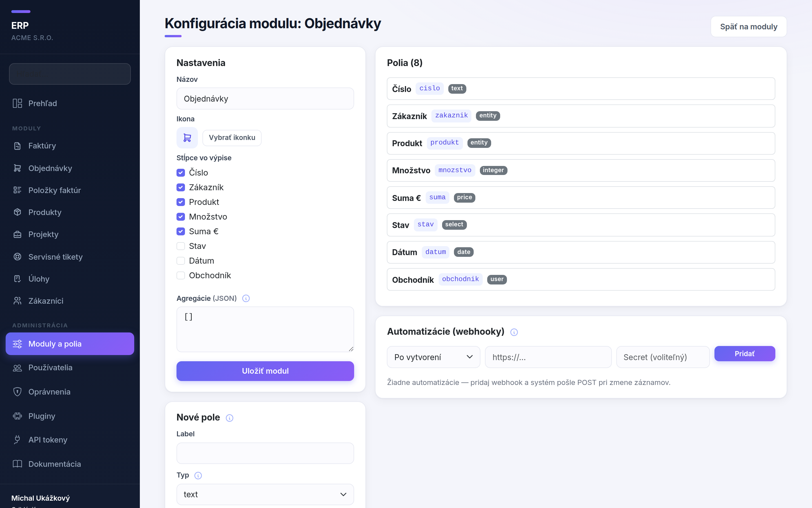Click the selected cart icon preview under Ikona
Image resolution: width=812 pixels, height=508 pixels.
click(187, 138)
